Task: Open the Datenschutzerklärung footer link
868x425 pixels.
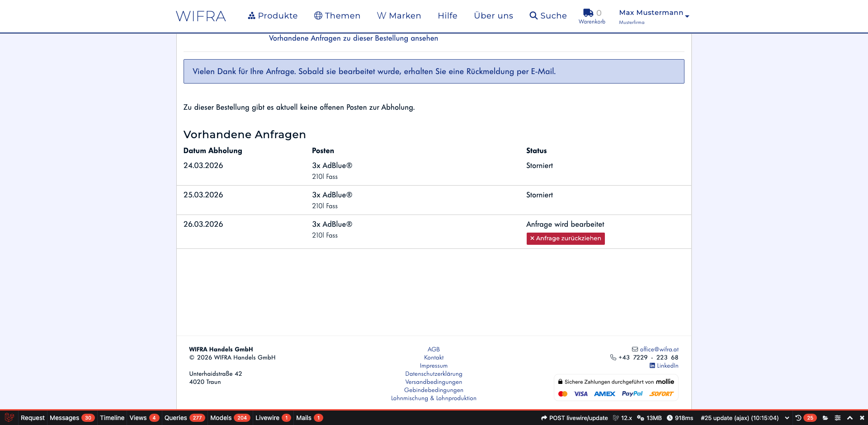Action: click(434, 374)
